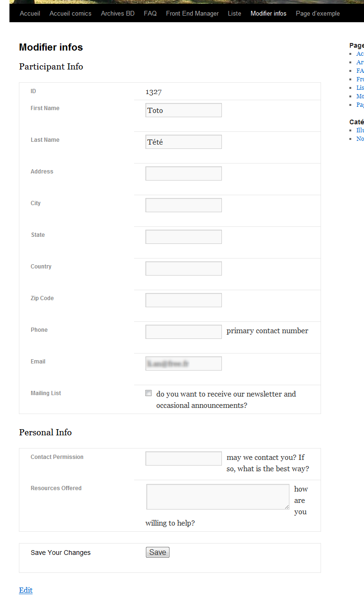
Task: Focus the Phone number field
Action: tap(184, 332)
